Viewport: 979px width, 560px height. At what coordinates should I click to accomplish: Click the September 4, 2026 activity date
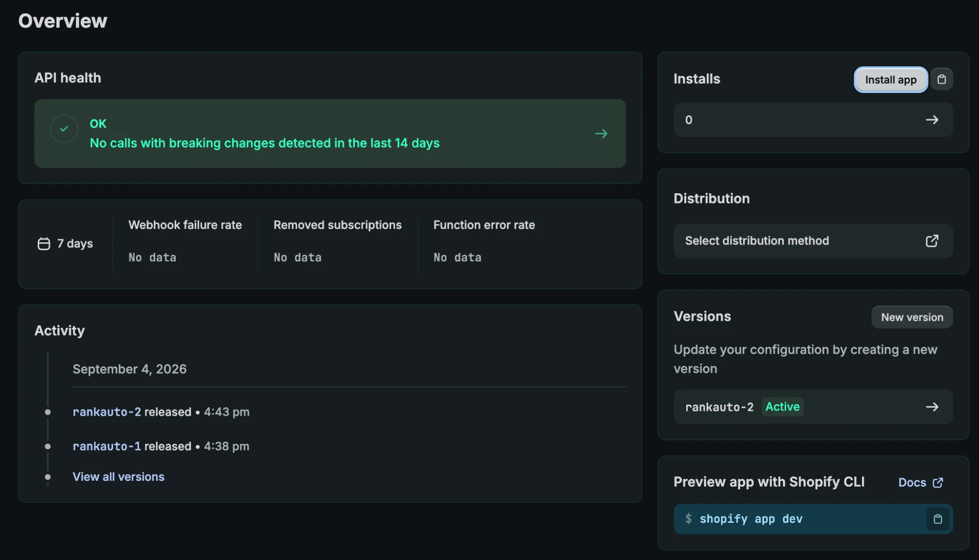coord(130,369)
